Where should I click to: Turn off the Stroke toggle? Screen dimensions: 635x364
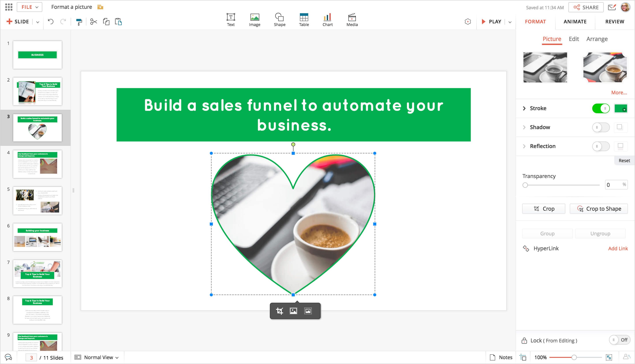[x=601, y=108]
